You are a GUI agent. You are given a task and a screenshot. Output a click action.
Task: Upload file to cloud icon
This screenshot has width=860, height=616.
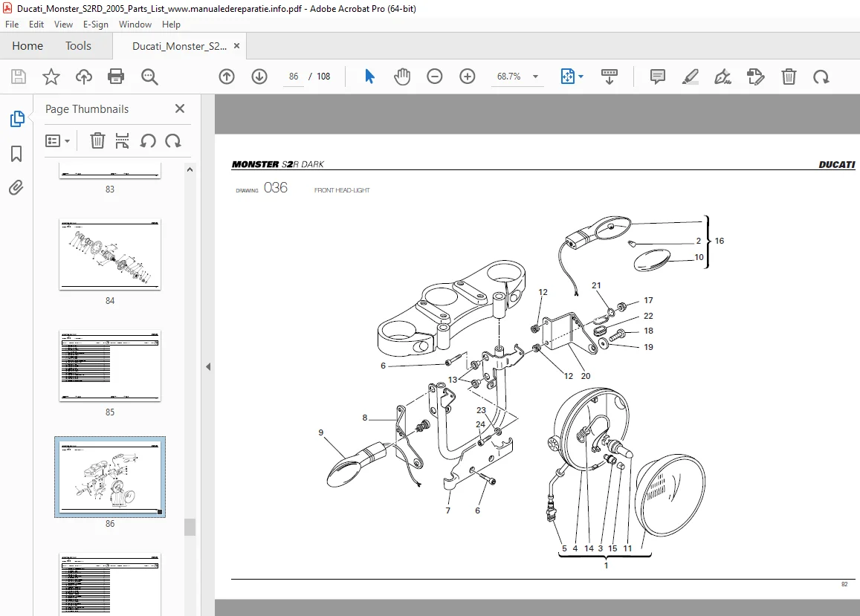(84, 77)
